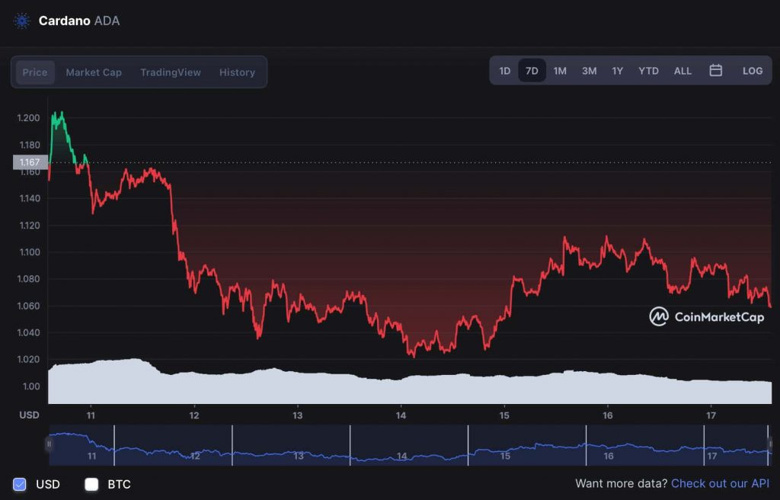Open the Check out our API link

720,484
